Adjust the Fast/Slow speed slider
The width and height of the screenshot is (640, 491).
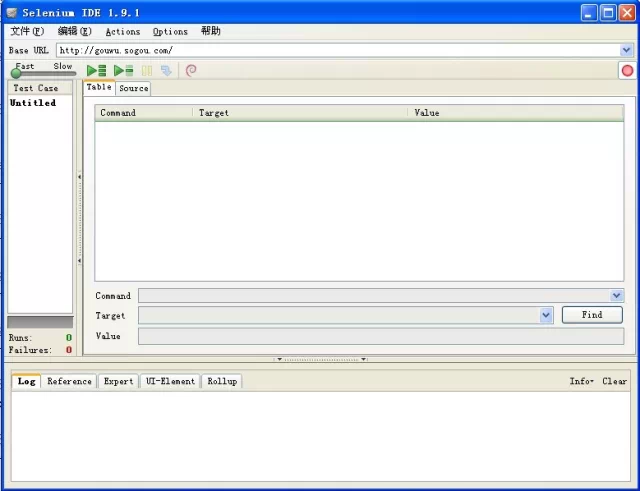[16, 73]
